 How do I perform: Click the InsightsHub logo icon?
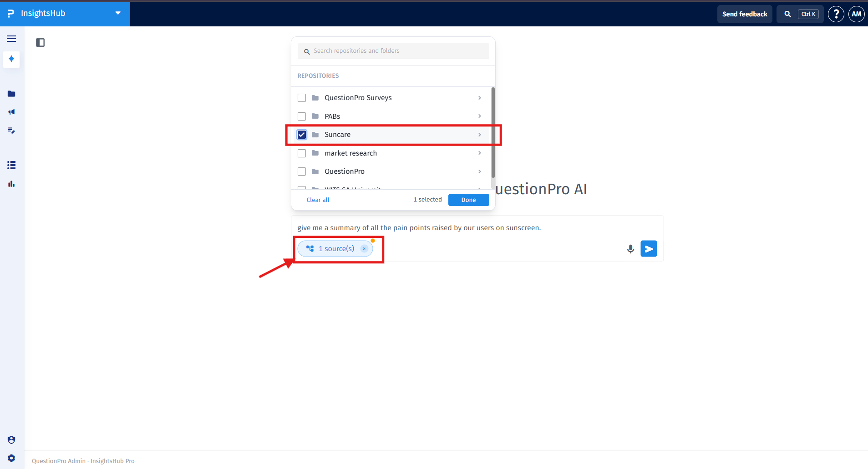[x=11, y=14]
